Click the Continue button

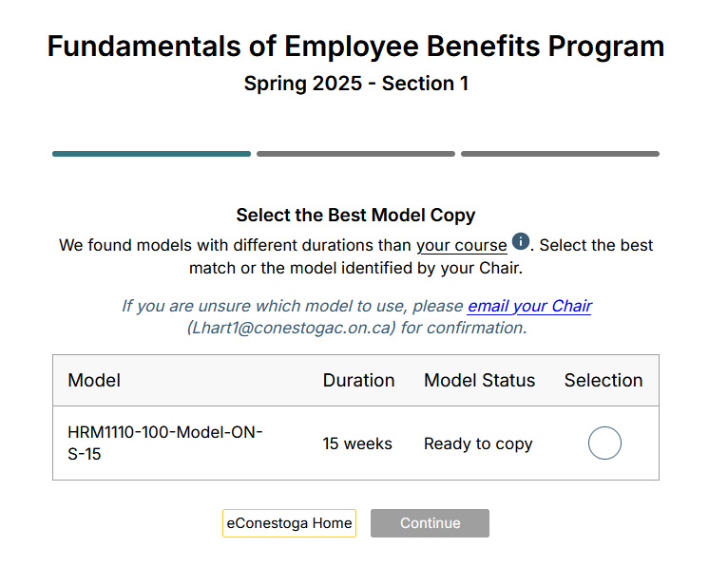430,523
